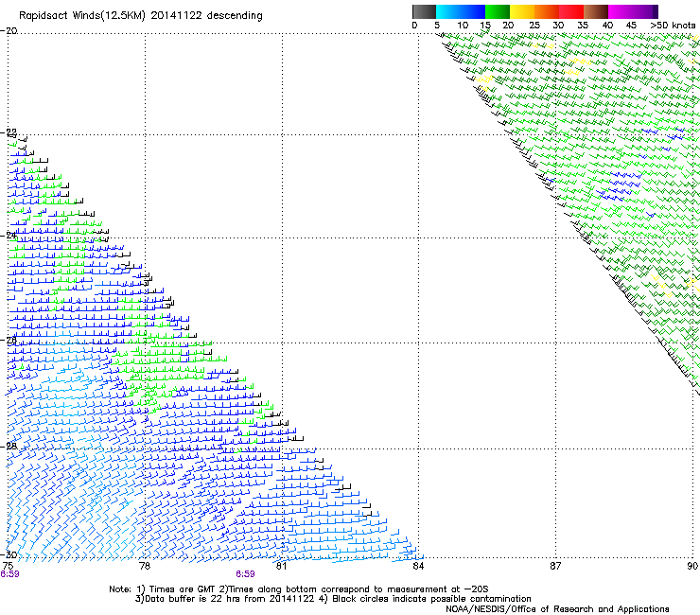Click the title 'Rapidscat Winds(12.5KM) 20141122 descending'

141,16
